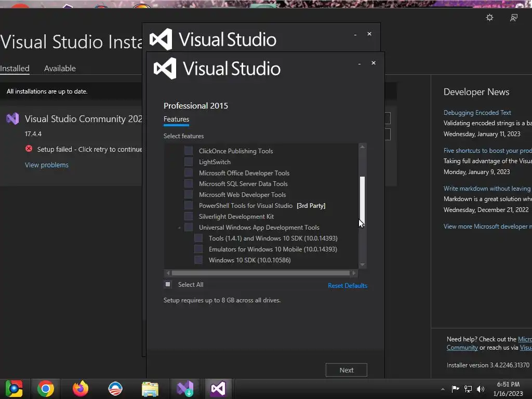The height and width of the screenshot is (399, 532).
Task: Open the Debugging Encoded Text news link
Action: (477, 113)
